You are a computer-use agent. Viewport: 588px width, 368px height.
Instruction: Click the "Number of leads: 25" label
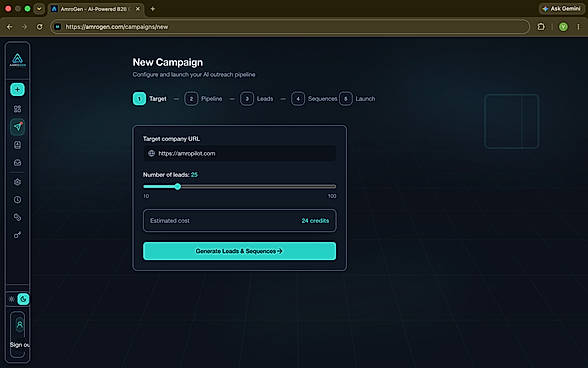pyautogui.click(x=170, y=175)
